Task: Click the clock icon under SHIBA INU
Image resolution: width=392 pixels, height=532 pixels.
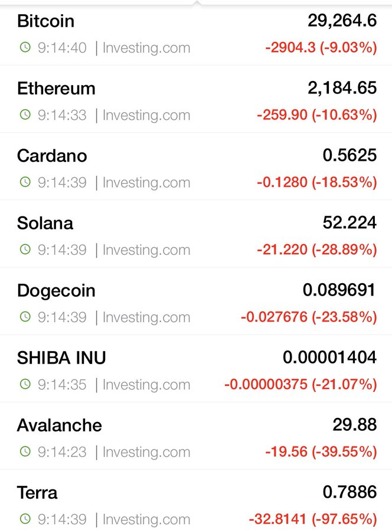Action: pyautogui.click(x=25, y=384)
